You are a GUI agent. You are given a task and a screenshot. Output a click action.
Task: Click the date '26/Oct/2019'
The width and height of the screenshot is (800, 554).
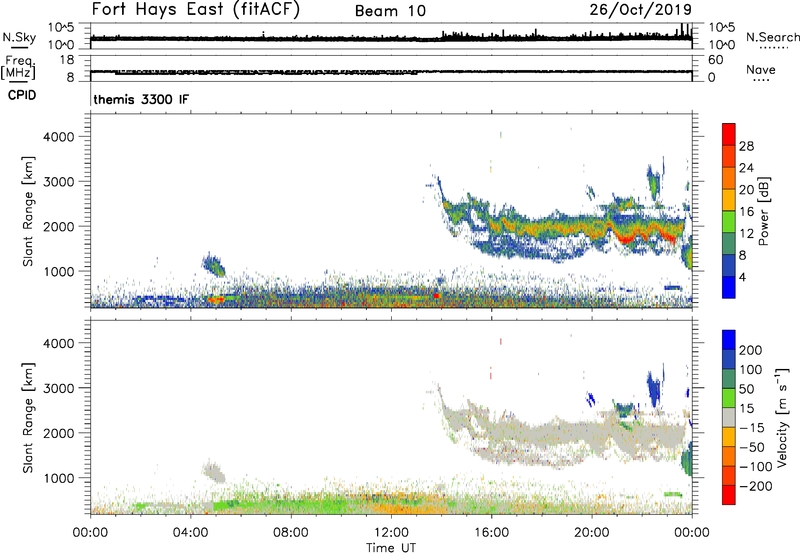tap(641, 9)
